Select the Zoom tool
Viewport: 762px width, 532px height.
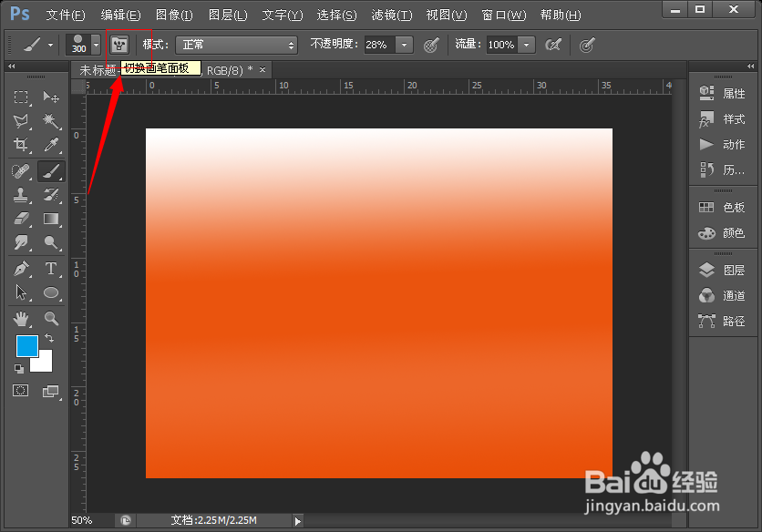pyautogui.click(x=51, y=319)
